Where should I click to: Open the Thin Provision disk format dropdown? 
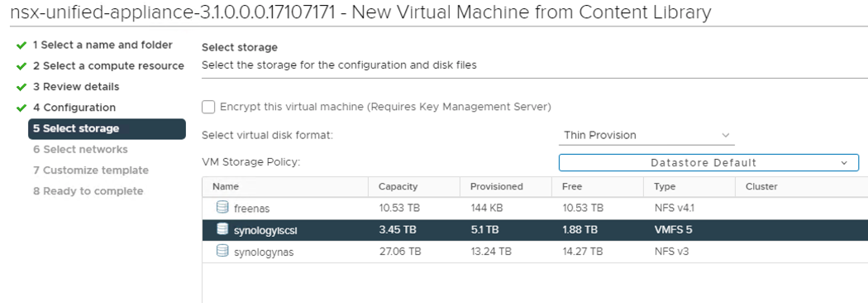click(x=646, y=135)
